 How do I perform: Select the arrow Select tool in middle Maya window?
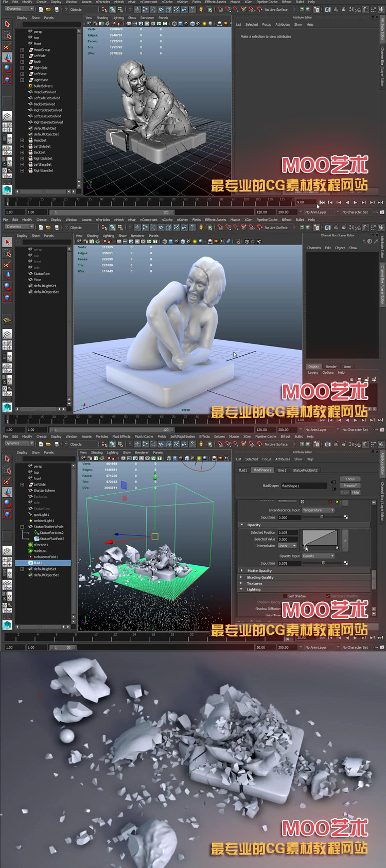point(7,241)
